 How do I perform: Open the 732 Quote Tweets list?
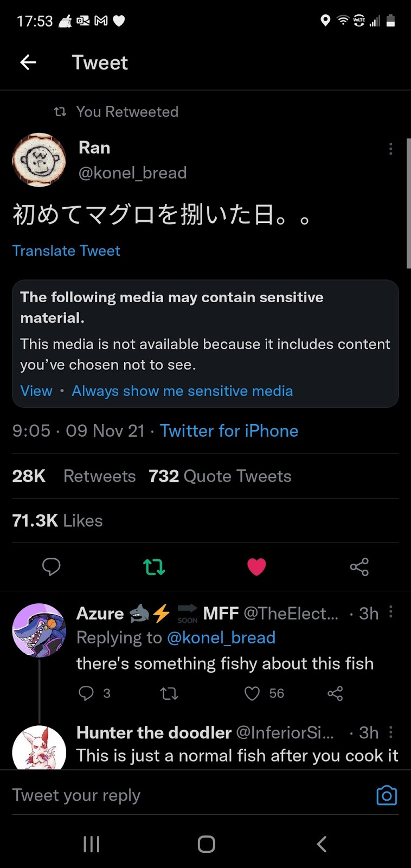tap(220, 476)
